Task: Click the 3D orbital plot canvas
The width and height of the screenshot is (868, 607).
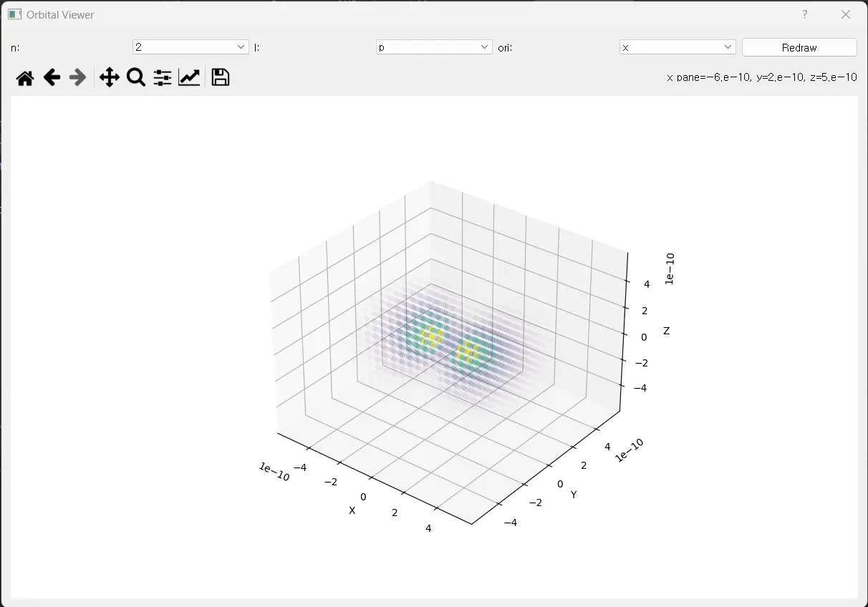Action: [x=434, y=346]
